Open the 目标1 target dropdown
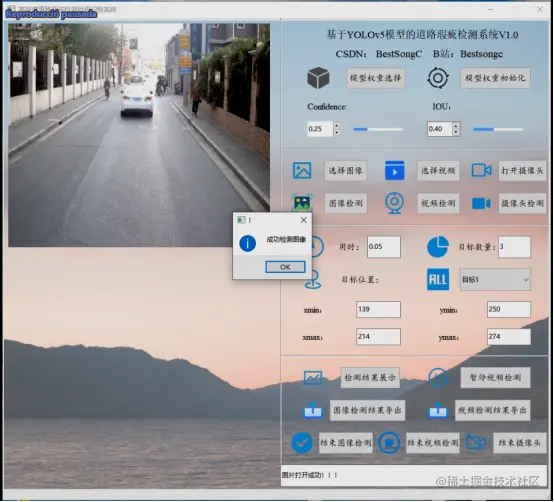Screen dimensions: 554x502 pyautogui.click(x=495, y=279)
